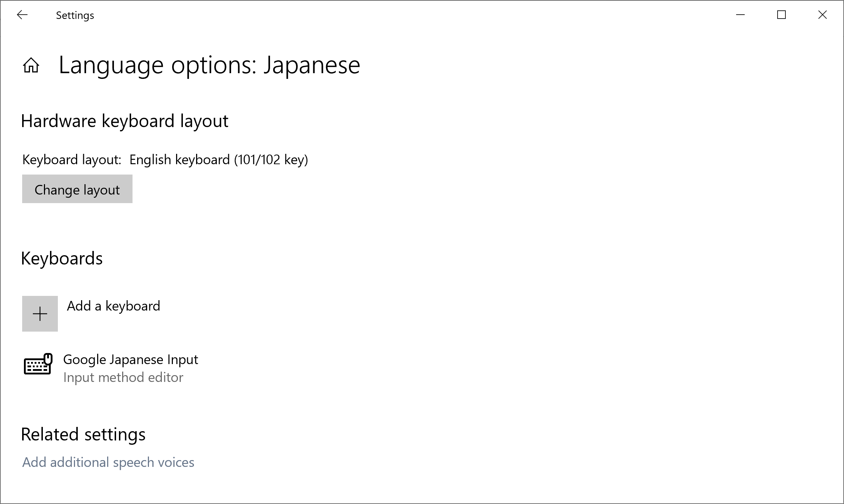Click the Related settings heading
This screenshot has width=844, height=504.
[83, 434]
